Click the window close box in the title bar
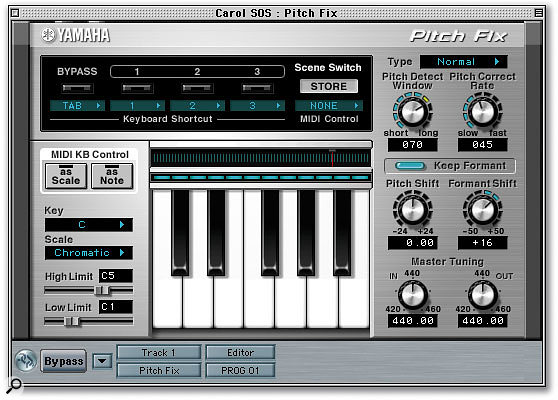 (x=15, y=13)
